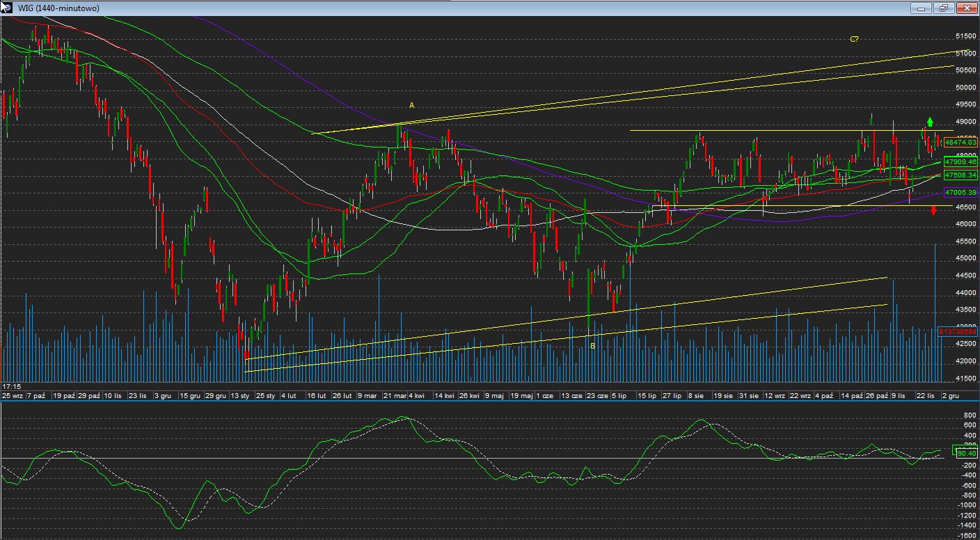The width and height of the screenshot is (980, 540).
Task: Click the 47508.34 moving average value label
Action: coord(961,175)
